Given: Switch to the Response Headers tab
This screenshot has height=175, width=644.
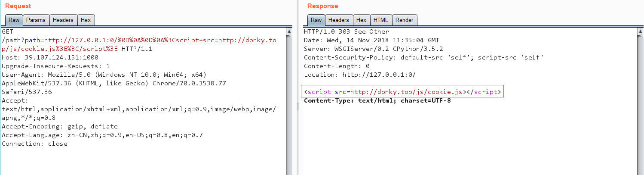Looking at the screenshot, I should coord(339,20).
